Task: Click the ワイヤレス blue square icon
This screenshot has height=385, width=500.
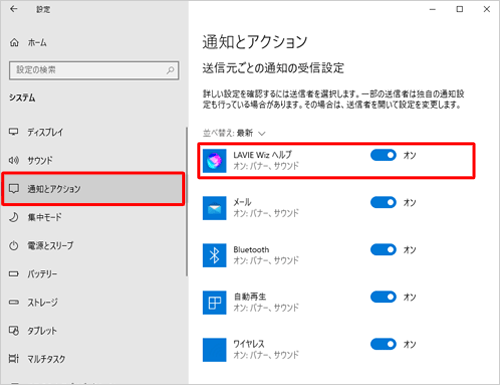Action: pyautogui.click(x=214, y=350)
